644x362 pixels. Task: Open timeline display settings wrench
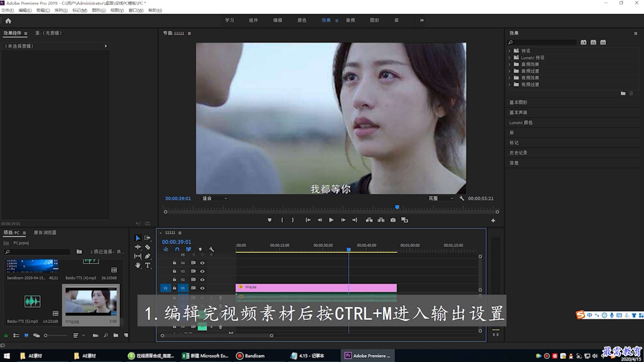coord(211,249)
